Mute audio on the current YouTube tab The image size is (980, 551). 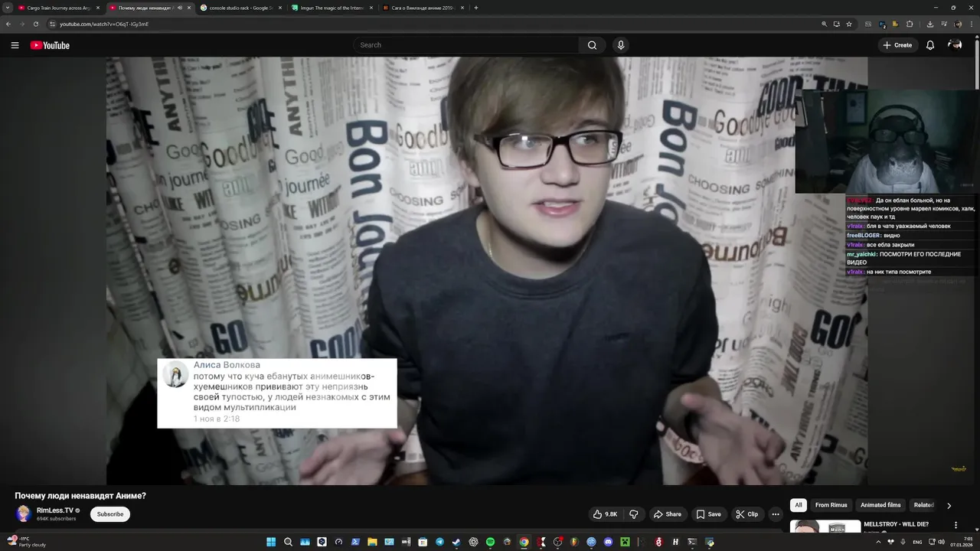point(180,8)
